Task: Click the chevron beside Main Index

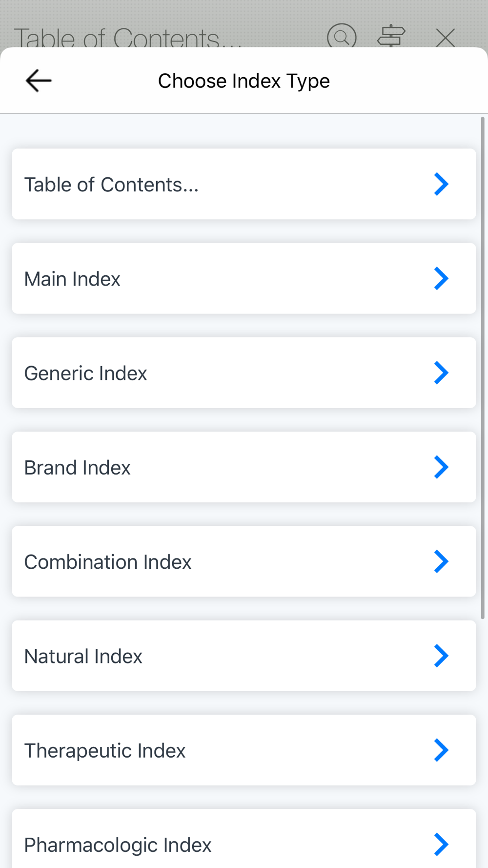Action: [441, 278]
